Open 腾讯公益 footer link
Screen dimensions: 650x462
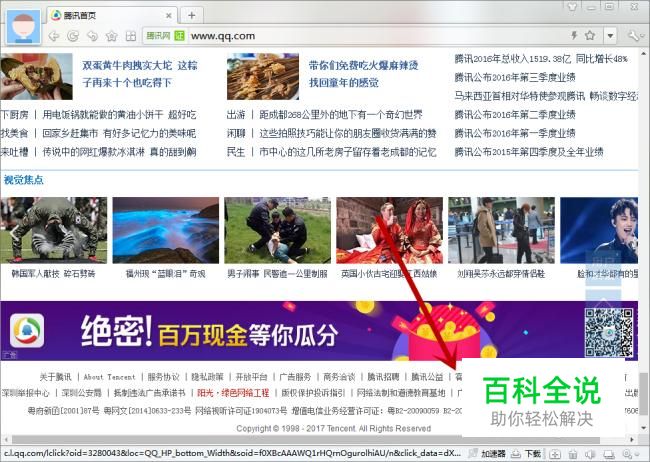pos(427,377)
